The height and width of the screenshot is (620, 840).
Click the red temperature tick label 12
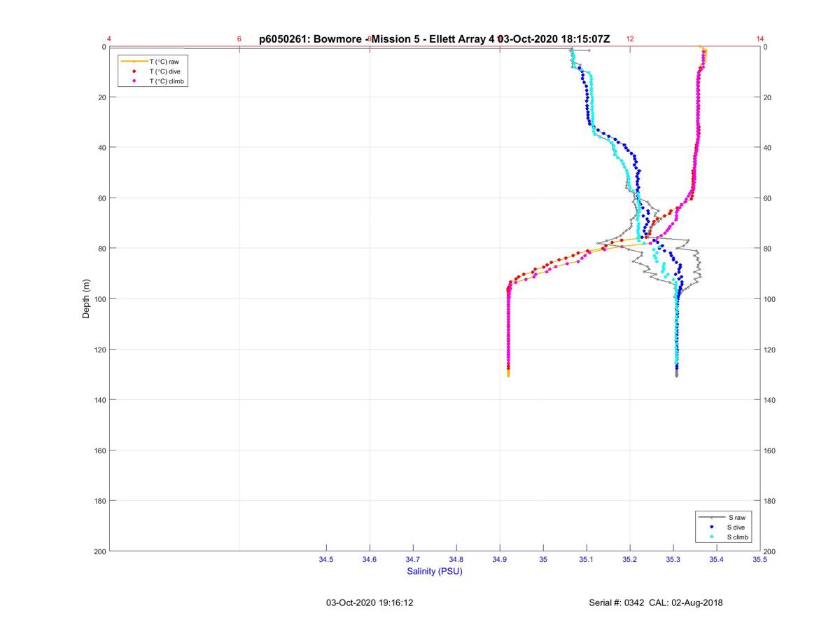coord(630,39)
